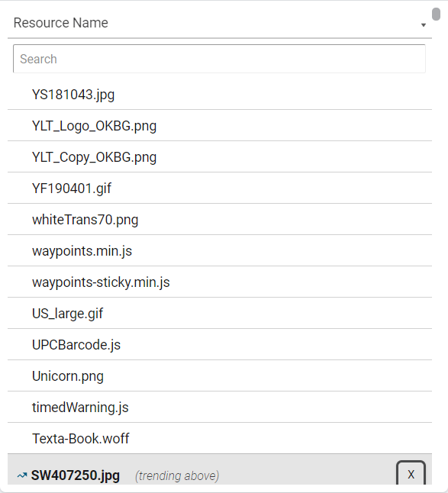Pick Unicorn.png in the resource list
The width and height of the screenshot is (448, 493).
pyautogui.click(x=220, y=375)
